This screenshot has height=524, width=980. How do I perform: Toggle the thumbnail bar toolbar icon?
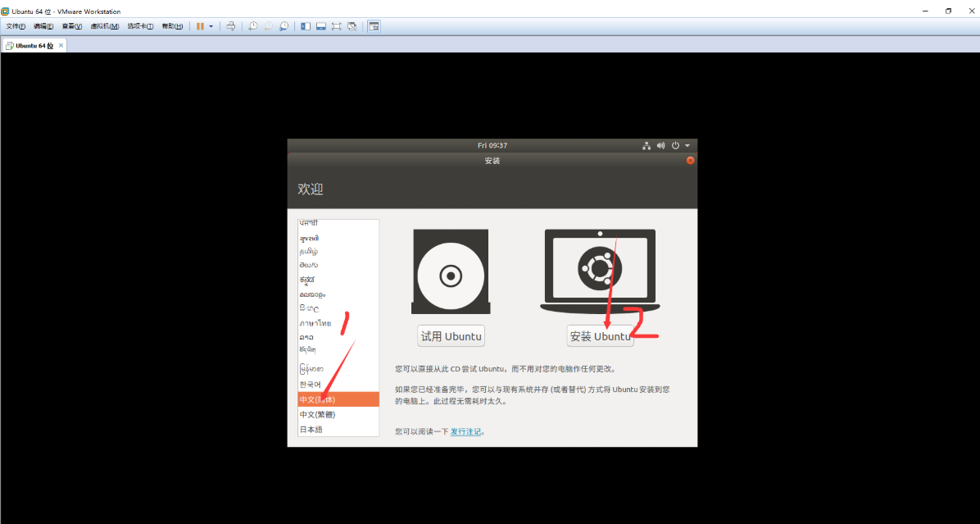tap(320, 26)
